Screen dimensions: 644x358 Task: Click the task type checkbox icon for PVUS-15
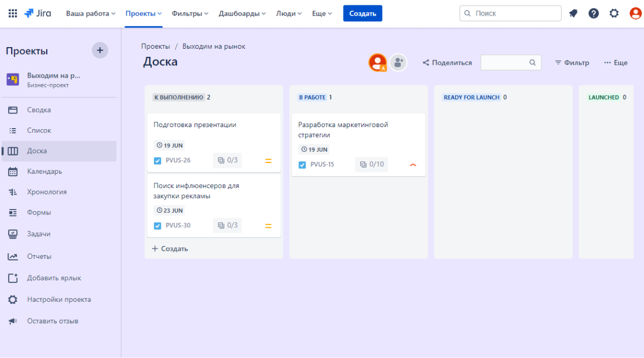303,165
